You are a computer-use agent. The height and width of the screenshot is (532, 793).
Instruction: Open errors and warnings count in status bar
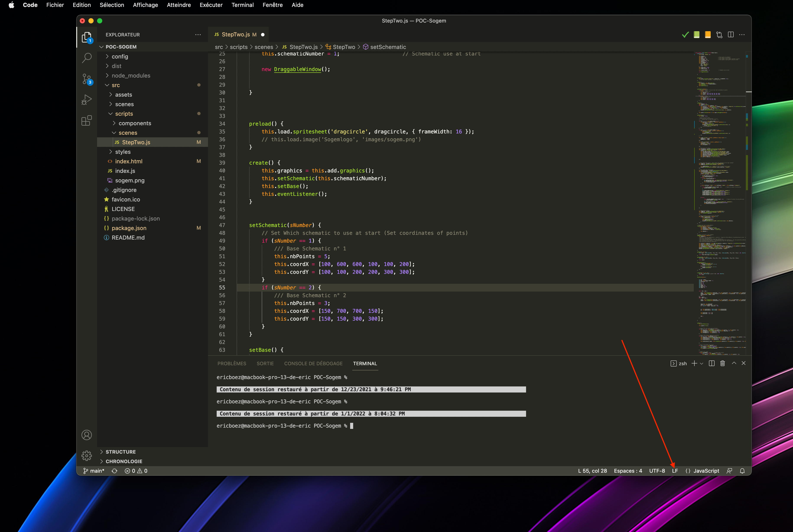pos(136,471)
